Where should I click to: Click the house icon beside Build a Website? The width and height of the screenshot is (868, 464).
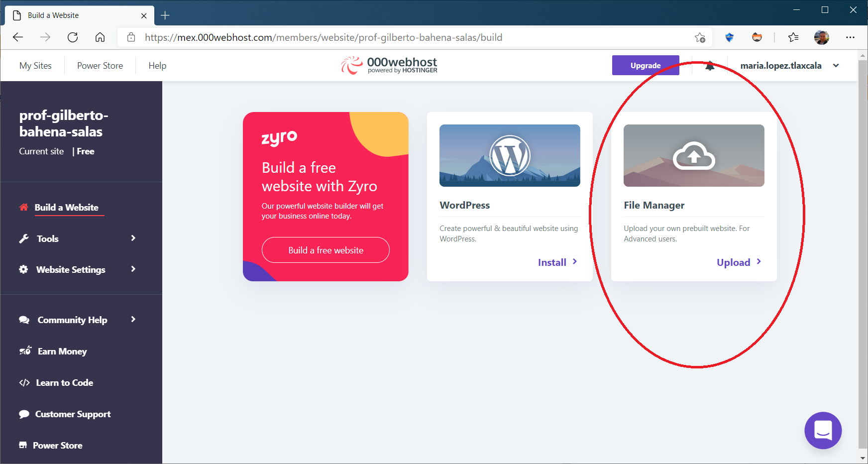coord(23,207)
